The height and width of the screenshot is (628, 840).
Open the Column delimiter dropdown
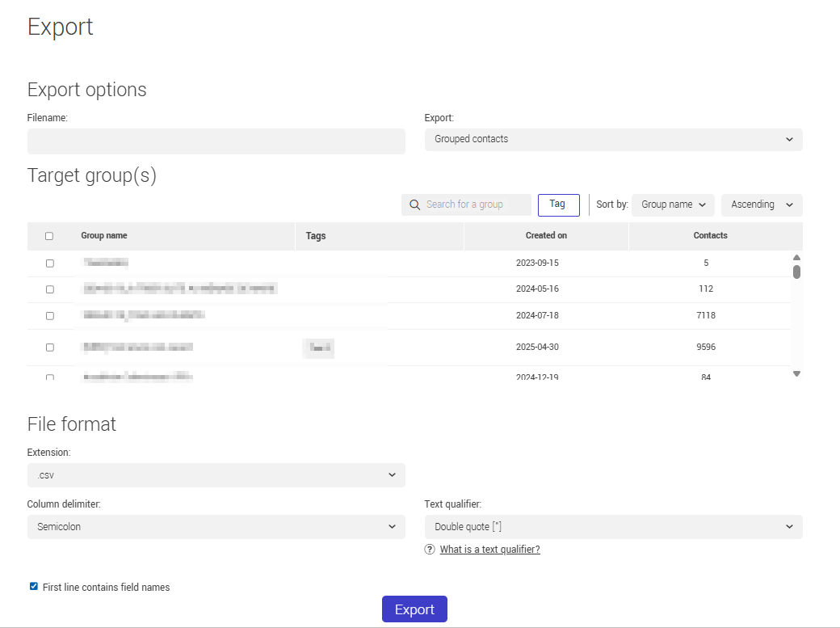[x=216, y=526]
